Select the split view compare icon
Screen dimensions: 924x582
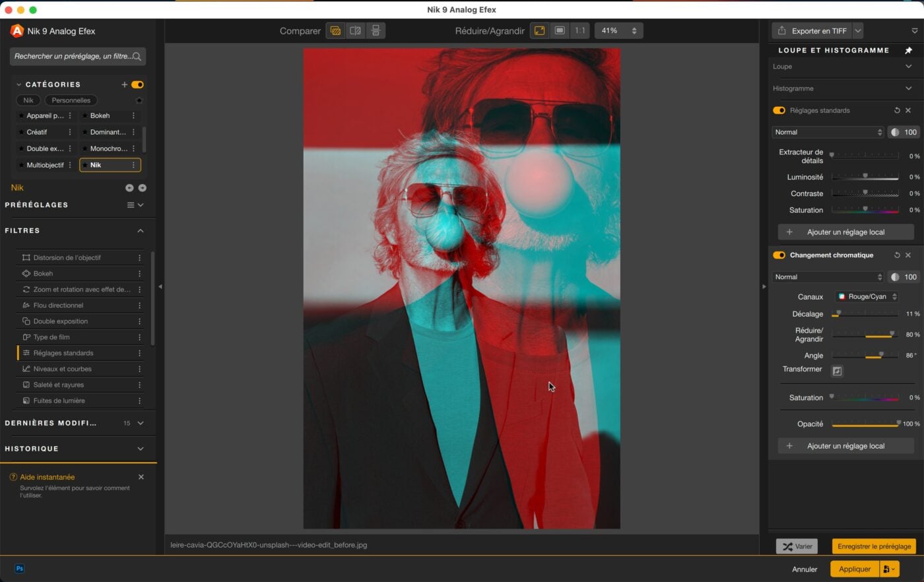[x=355, y=31]
